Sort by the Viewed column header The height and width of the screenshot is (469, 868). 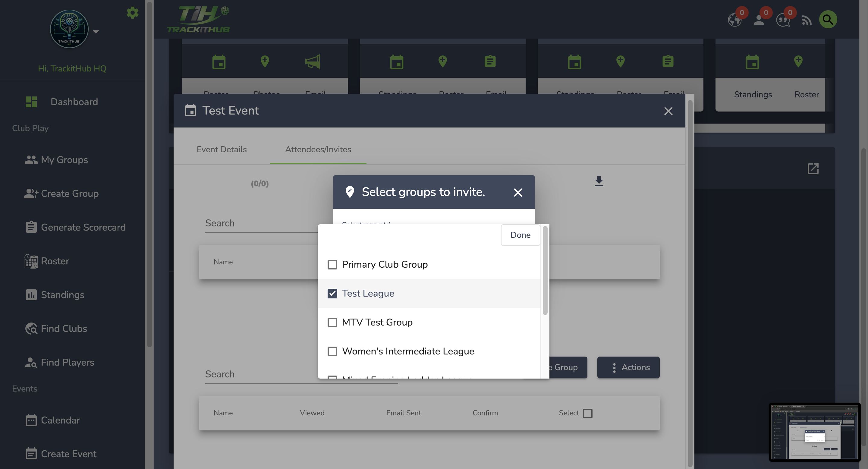click(312, 413)
